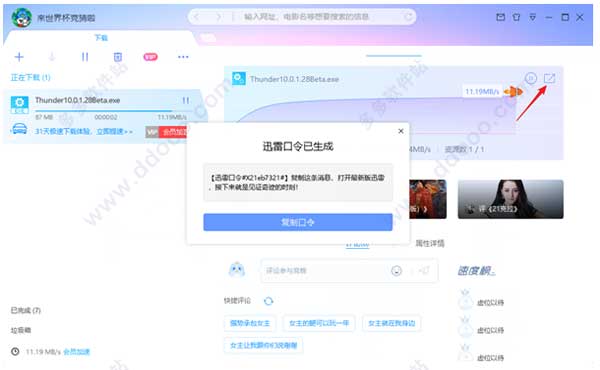Switch to the 下载 tab
The height and width of the screenshot is (370, 600).
point(101,37)
